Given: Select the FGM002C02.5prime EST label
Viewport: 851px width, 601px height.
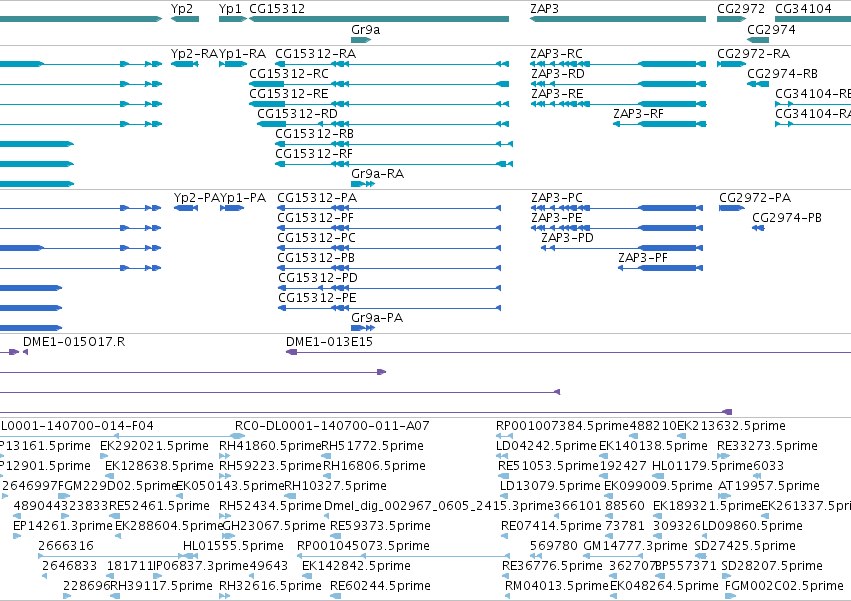Looking at the screenshot, I should pos(784,586).
